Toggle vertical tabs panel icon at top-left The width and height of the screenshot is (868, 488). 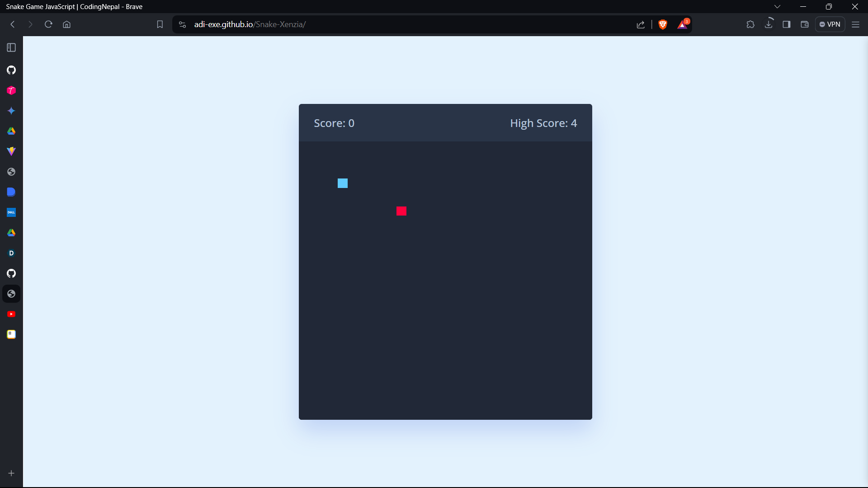11,47
